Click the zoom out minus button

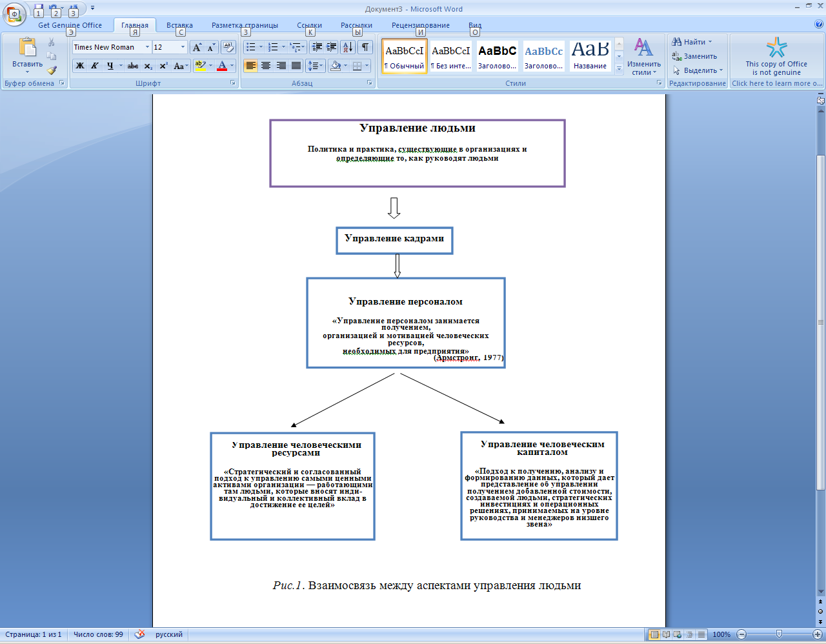tap(741, 634)
